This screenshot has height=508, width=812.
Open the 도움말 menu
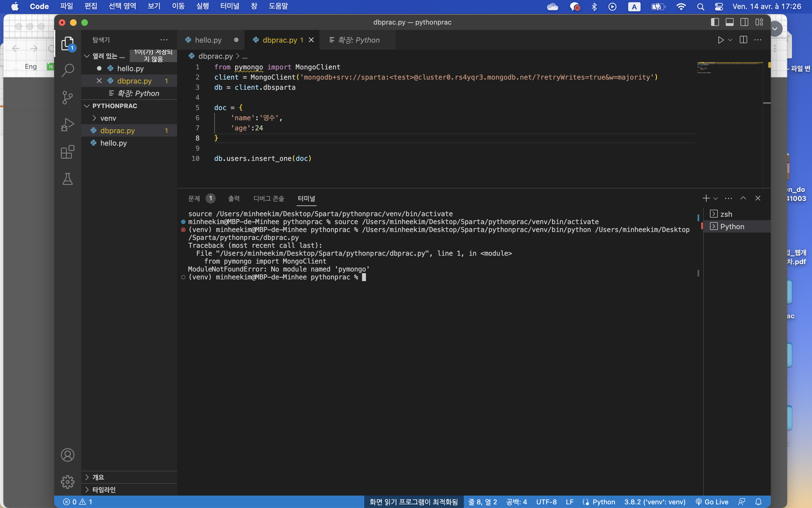279,6
